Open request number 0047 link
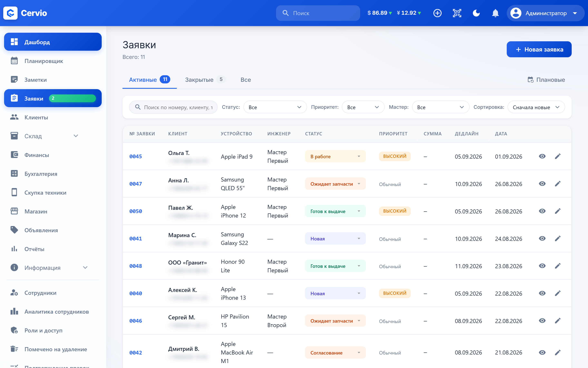Image resolution: width=588 pixels, height=368 pixels. tap(136, 184)
